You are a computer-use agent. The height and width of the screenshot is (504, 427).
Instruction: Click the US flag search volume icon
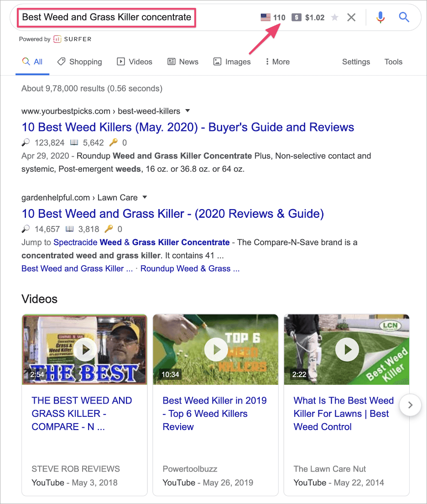click(266, 17)
